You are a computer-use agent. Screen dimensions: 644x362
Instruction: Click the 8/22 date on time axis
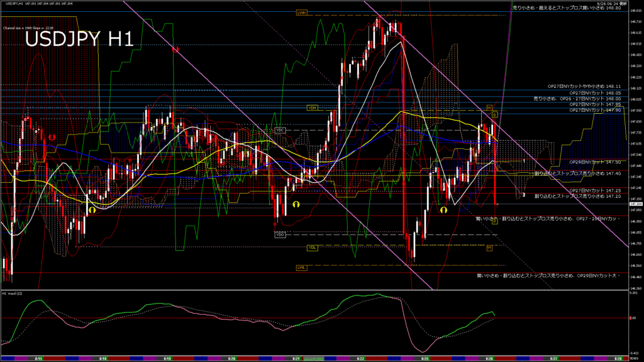point(360,358)
